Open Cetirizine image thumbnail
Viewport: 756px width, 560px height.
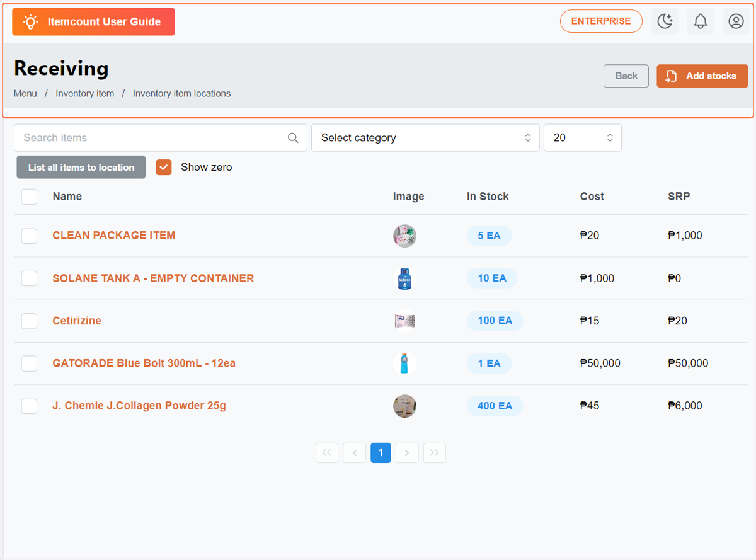pyautogui.click(x=404, y=321)
